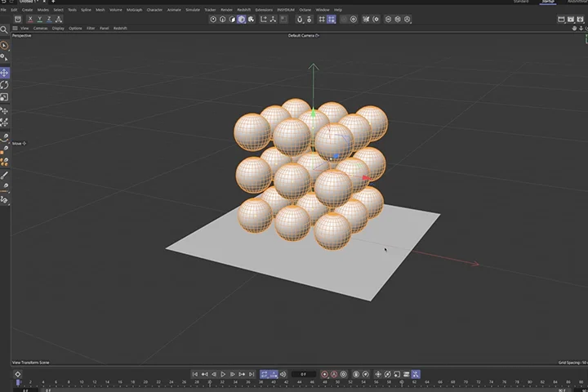588x392 pixels.
Task: Click frame 30 marker on timeline
Action: pyautogui.click(x=210, y=382)
